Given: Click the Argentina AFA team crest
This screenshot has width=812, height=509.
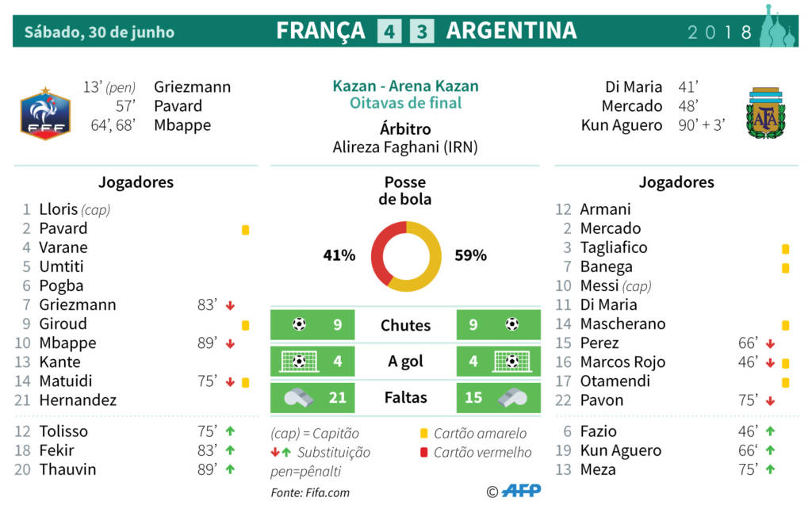Looking at the screenshot, I should coord(765,115).
